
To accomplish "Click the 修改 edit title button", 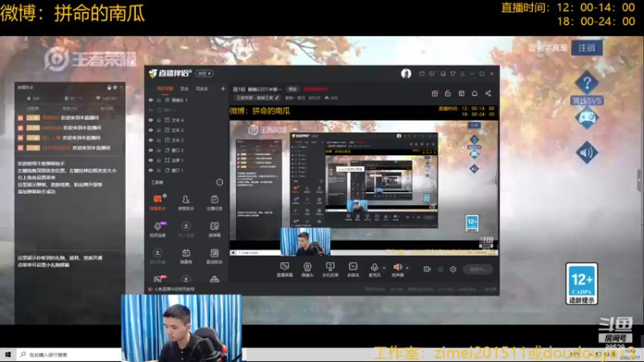I will pyautogui.click(x=292, y=89).
